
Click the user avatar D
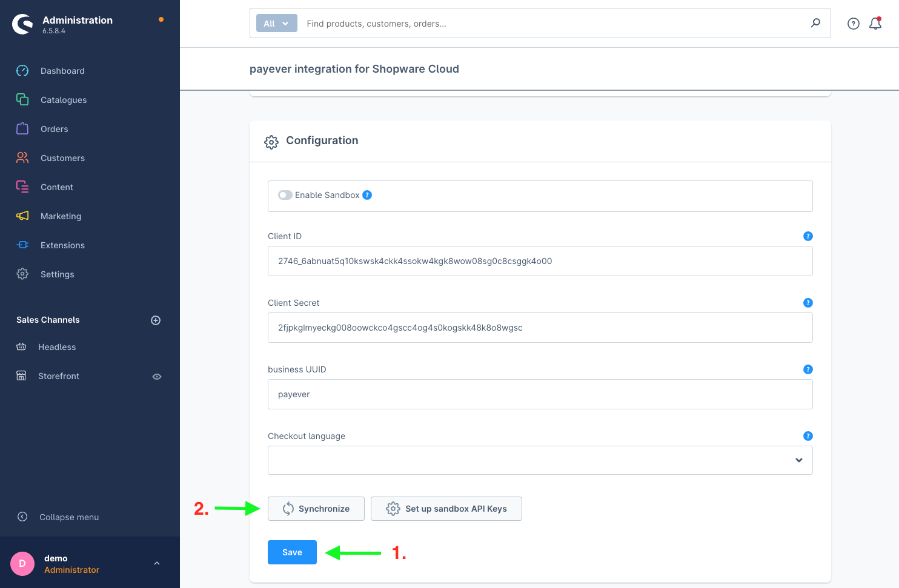(22, 564)
